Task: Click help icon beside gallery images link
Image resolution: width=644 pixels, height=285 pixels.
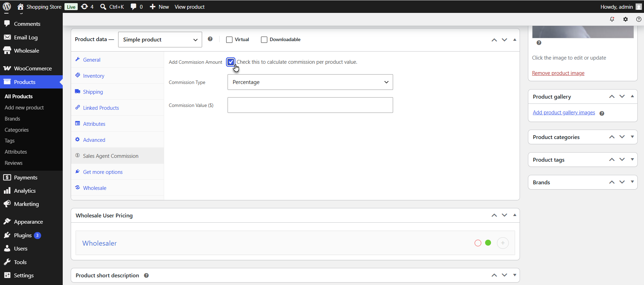Action: (602, 113)
